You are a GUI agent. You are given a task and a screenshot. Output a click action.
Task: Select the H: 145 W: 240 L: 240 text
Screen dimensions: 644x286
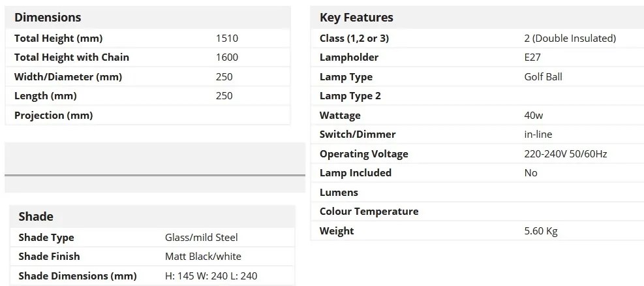point(211,276)
